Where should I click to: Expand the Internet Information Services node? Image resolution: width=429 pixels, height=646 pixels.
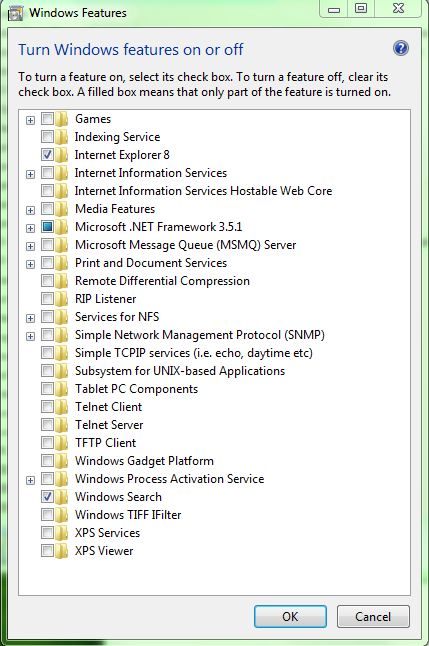pyautogui.click(x=30, y=174)
